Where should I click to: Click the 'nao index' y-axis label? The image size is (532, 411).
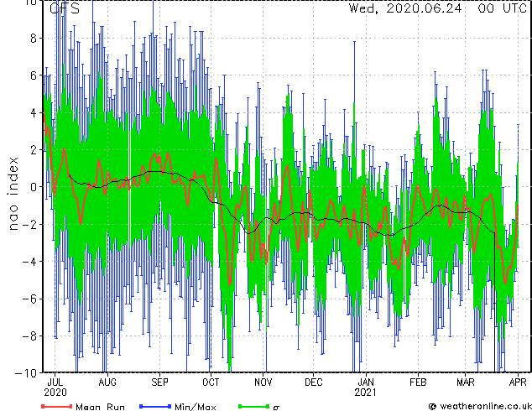click(13, 194)
